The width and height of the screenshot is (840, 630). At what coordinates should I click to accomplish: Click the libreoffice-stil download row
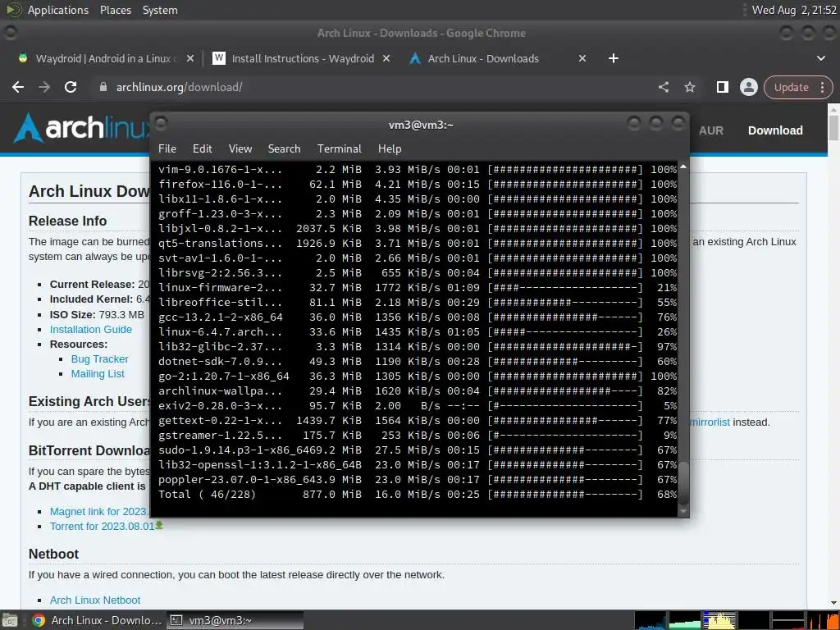(x=418, y=303)
